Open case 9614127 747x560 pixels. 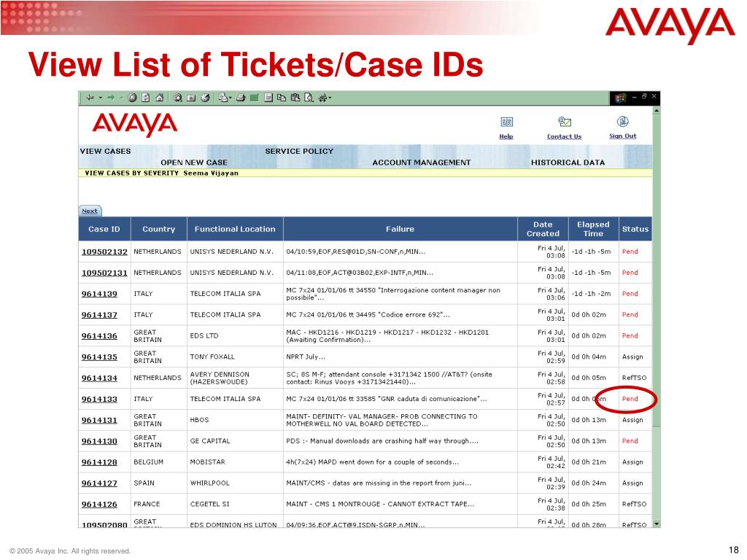click(99, 483)
